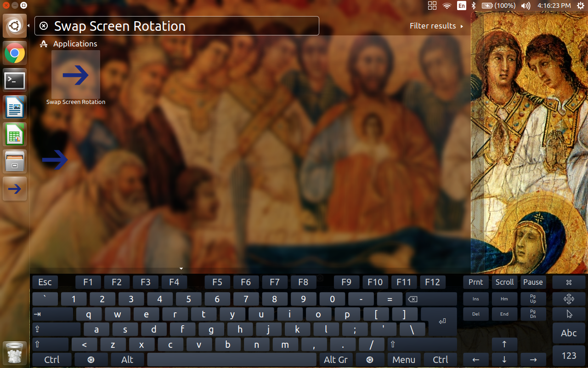Tap the End key
The width and height of the screenshot is (588, 368).
[x=504, y=314]
